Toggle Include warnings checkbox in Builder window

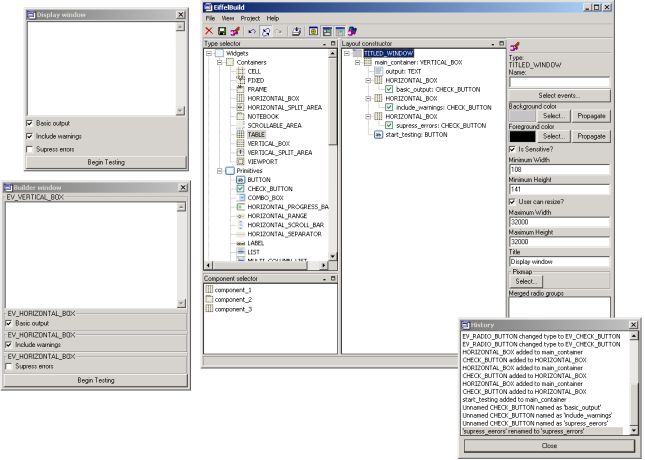point(9,345)
